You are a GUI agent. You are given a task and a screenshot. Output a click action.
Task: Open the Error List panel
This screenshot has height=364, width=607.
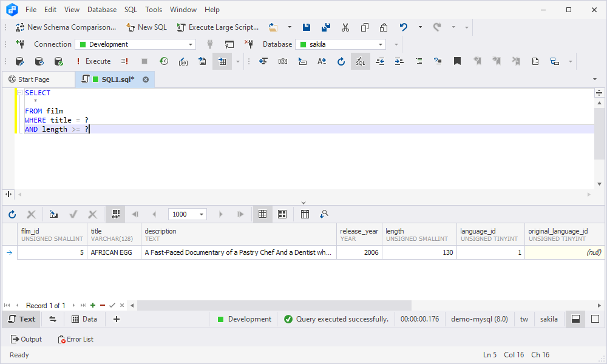pos(75,339)
